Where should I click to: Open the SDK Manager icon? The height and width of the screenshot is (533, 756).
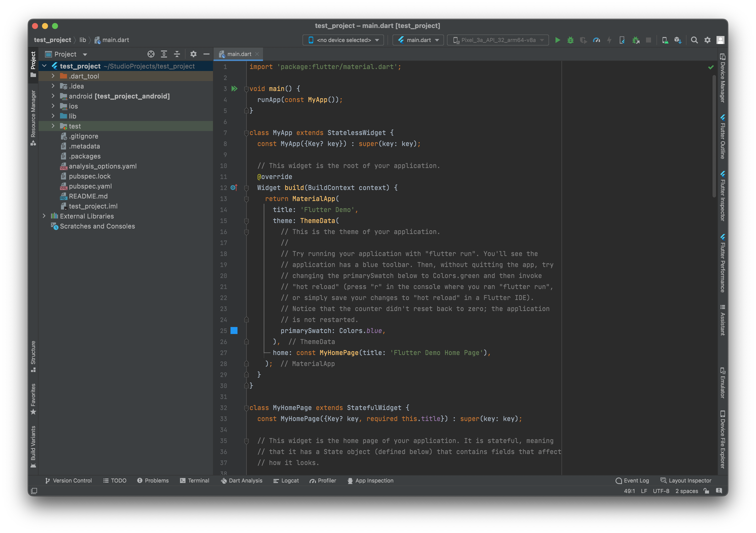tap(678, 40)
